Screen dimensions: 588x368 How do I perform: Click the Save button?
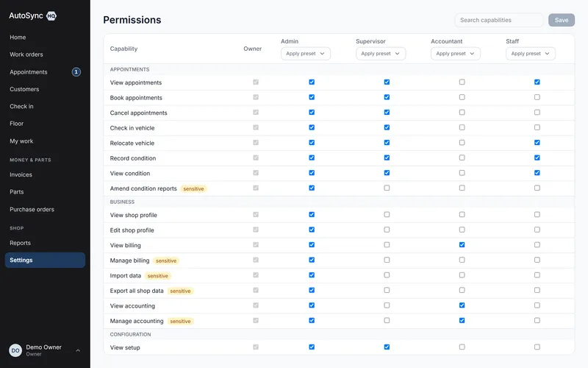[562, 20]
